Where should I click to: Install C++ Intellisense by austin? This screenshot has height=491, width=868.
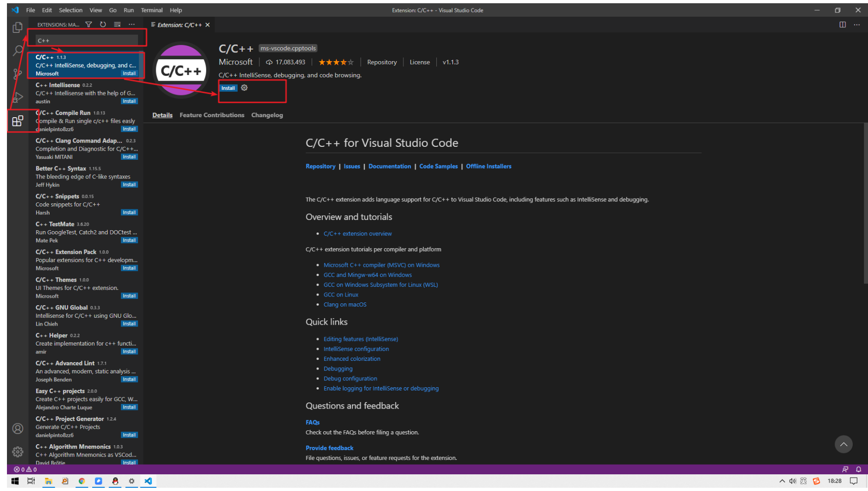pos(129,101)
